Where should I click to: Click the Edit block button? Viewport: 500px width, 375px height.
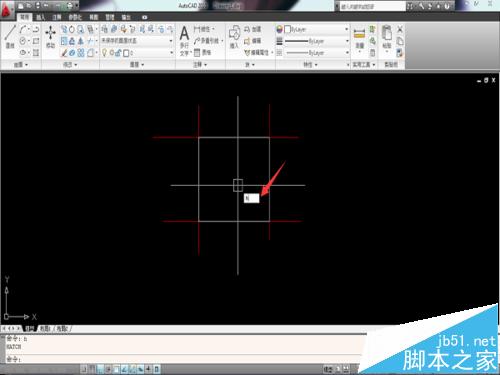click(x=252, y=41)
